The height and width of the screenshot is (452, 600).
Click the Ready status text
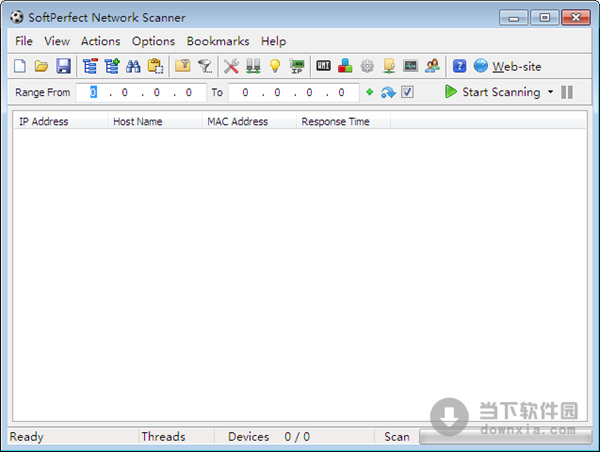tap(26, 437)
